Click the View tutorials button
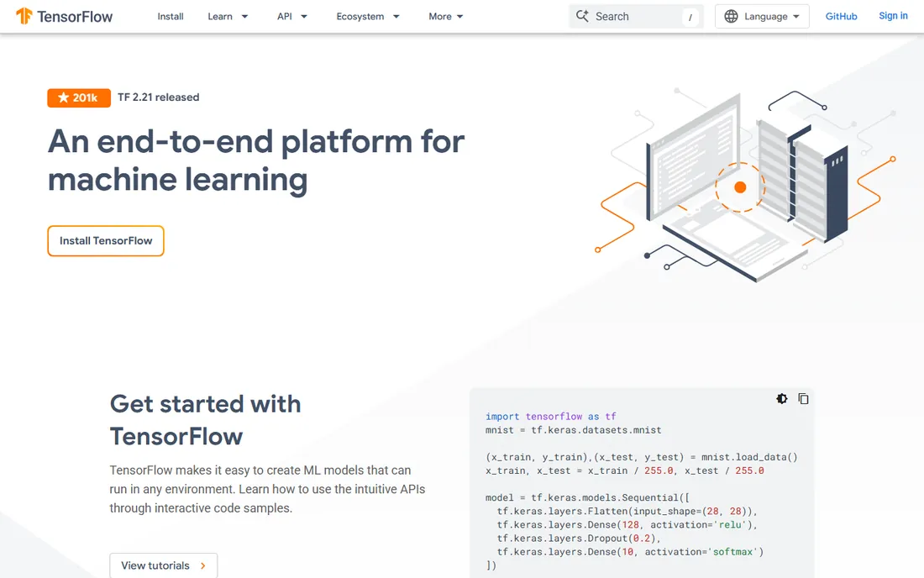This screenshot has width=924, height=578. tap(163, 565)
